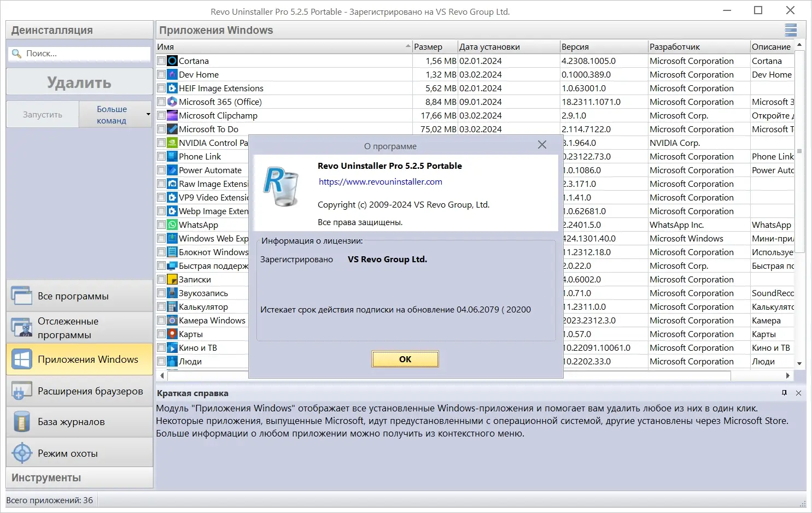Sort by the Разработчик column header
This screenshot has height=513, width=812.
[699, 47]
